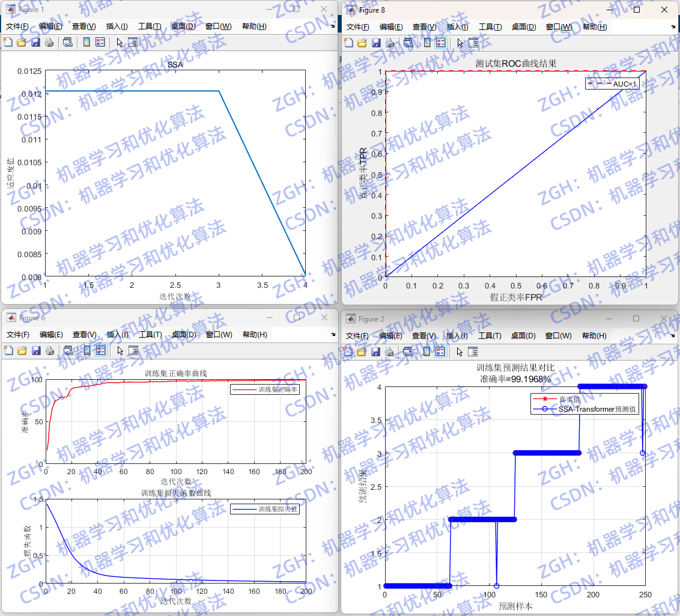Click 训练集损失值 legend in Figure 6
680x616 pixels.
(x=264, y=509)
